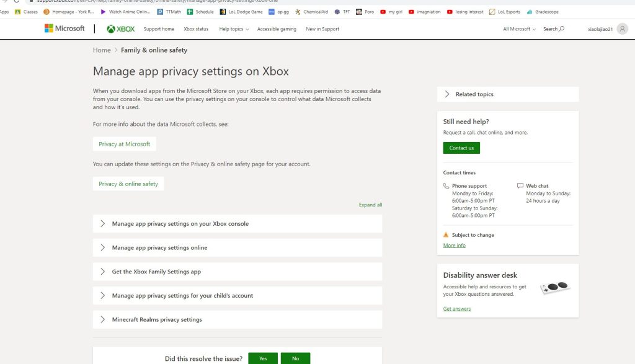Image resolution: width=635 pixels, height=364 pixels.
Task: Expand the Related topics panel
Action: 508,94
